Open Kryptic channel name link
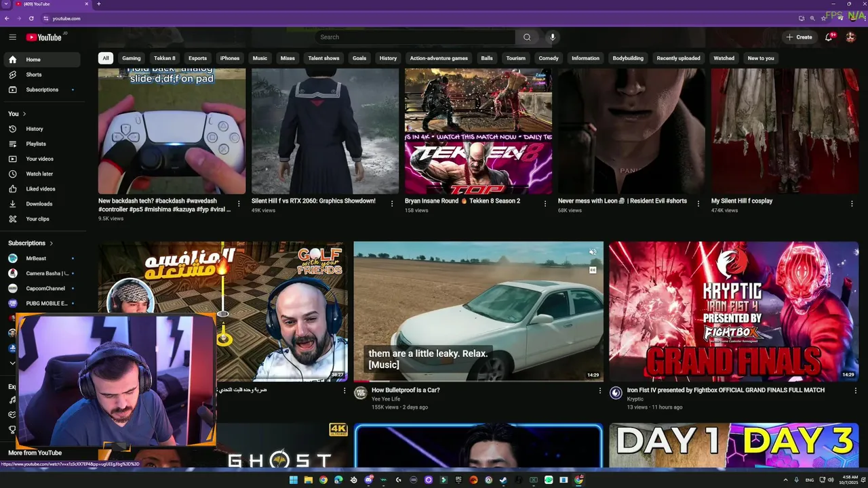 point(635,399)
